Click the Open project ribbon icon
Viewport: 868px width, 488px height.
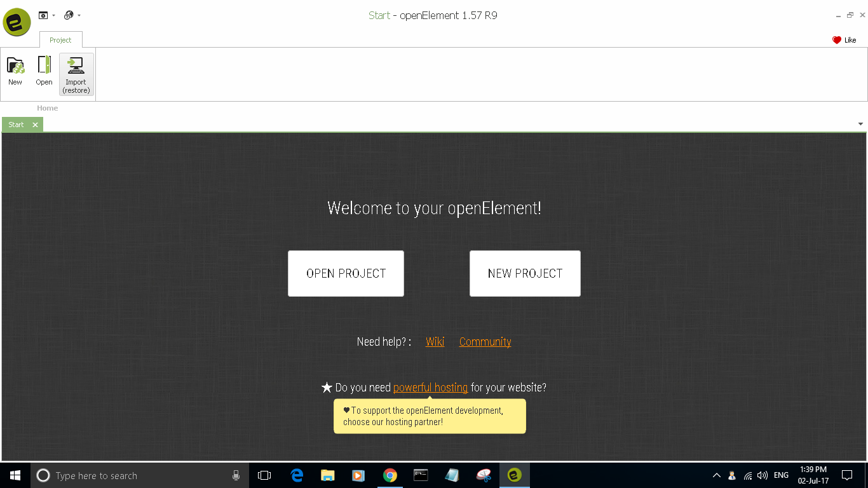[x=44, y=71]
